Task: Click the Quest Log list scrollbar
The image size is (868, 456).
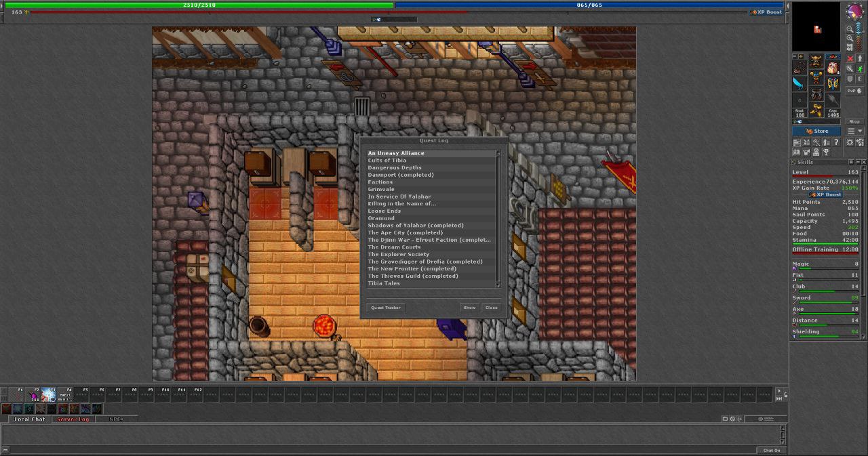Action: pos(498,218)
